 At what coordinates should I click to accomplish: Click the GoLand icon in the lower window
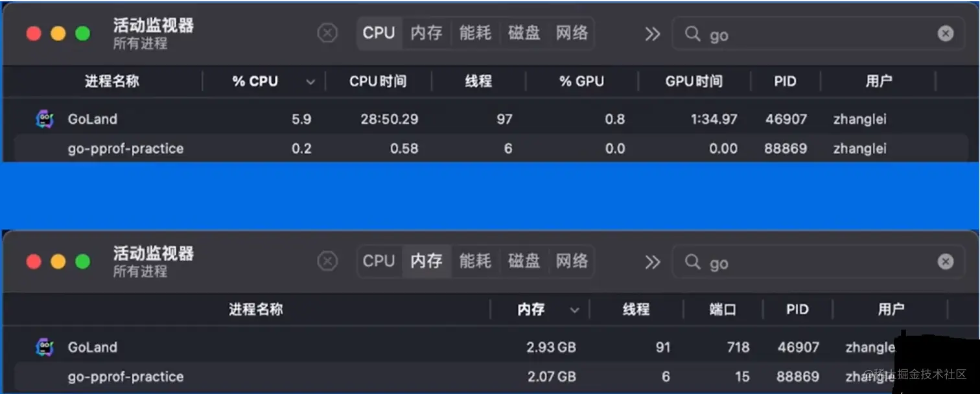[44, 347]
